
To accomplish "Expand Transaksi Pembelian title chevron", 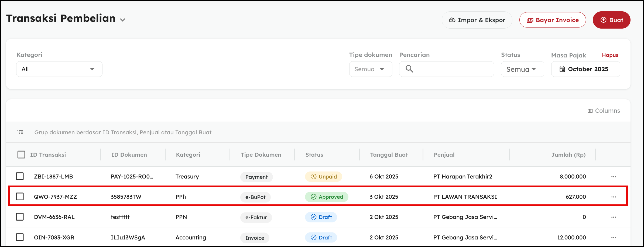I will click(123, 20).
